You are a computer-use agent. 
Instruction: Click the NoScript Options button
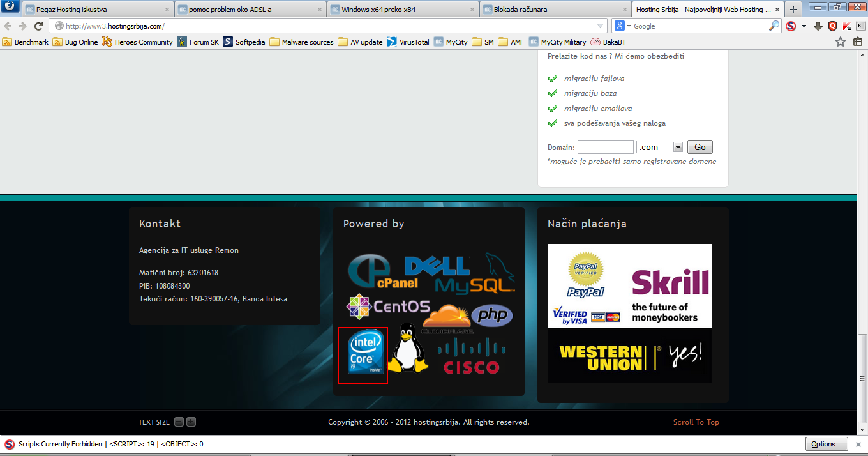click(827, 444)
